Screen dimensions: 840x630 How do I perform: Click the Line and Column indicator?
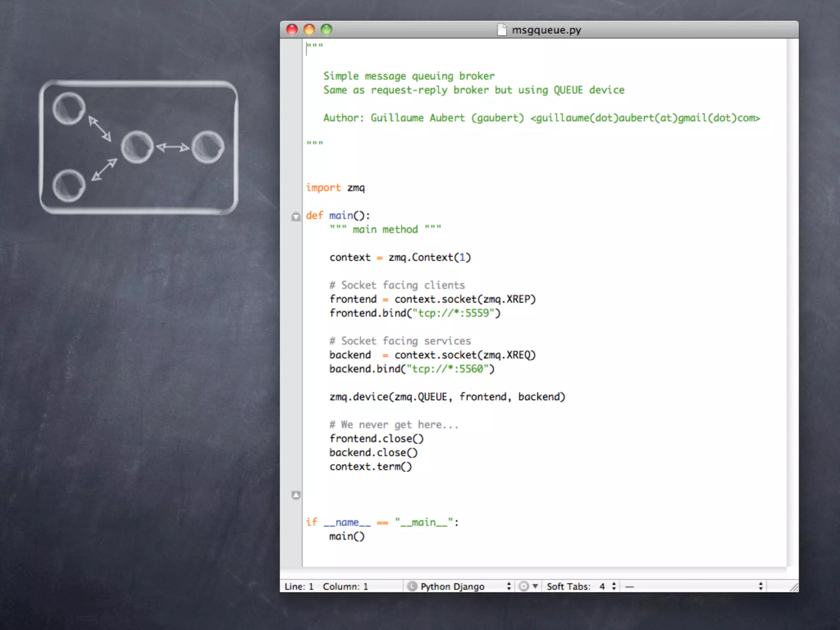[326, 587]
